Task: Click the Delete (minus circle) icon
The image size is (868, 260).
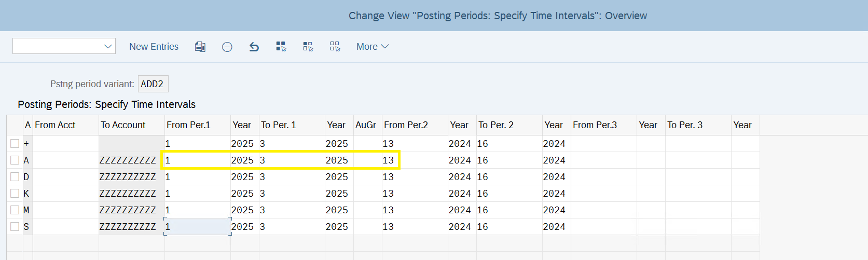Action: [x=227, y=47]
